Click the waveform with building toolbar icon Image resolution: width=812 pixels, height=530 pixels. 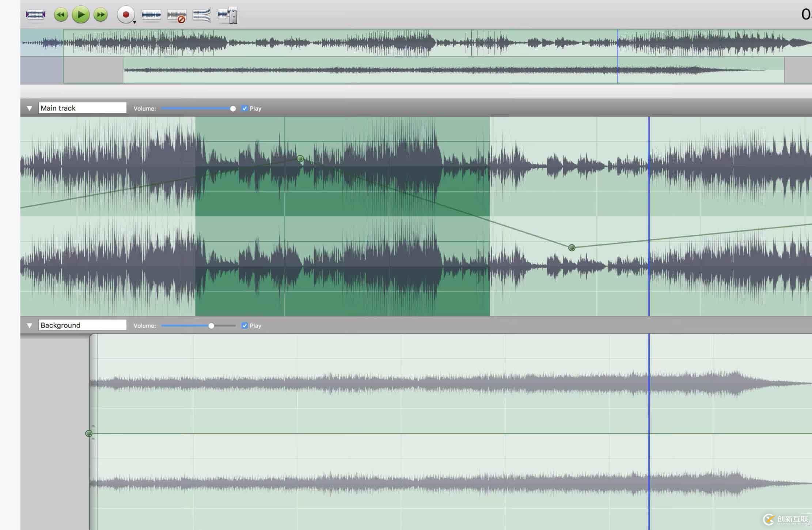tap(228, 15)
